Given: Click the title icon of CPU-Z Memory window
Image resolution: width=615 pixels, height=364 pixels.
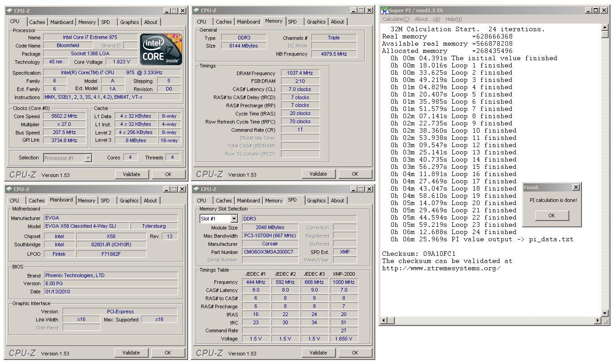Looking at the screenshot, I should (x=196, y=10).
